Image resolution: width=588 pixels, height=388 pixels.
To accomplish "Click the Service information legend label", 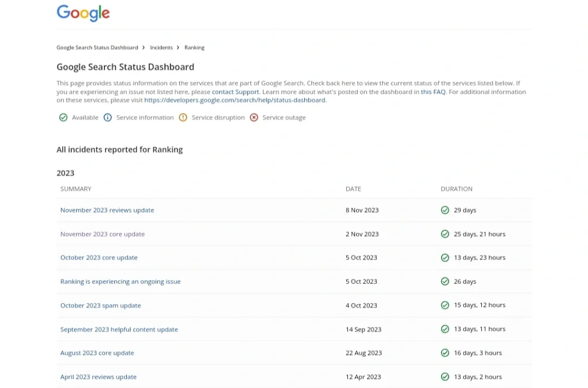I will [145, 117].
